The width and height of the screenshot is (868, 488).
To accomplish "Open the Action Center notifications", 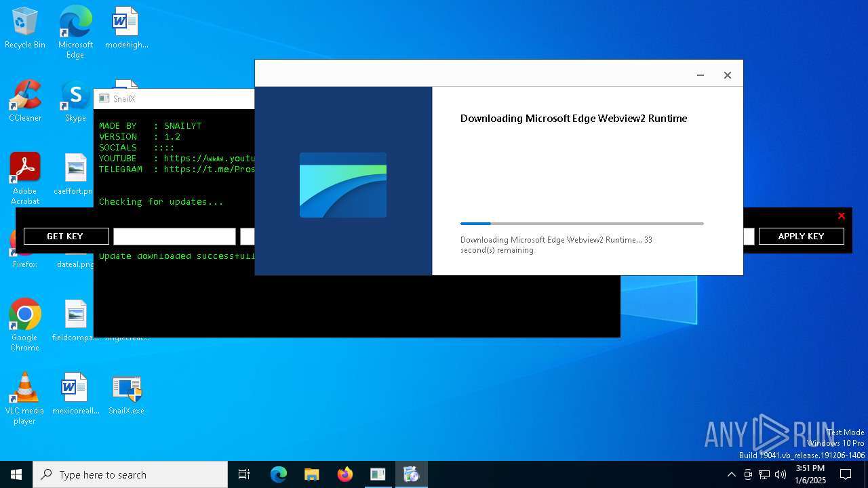I will 846,474.
